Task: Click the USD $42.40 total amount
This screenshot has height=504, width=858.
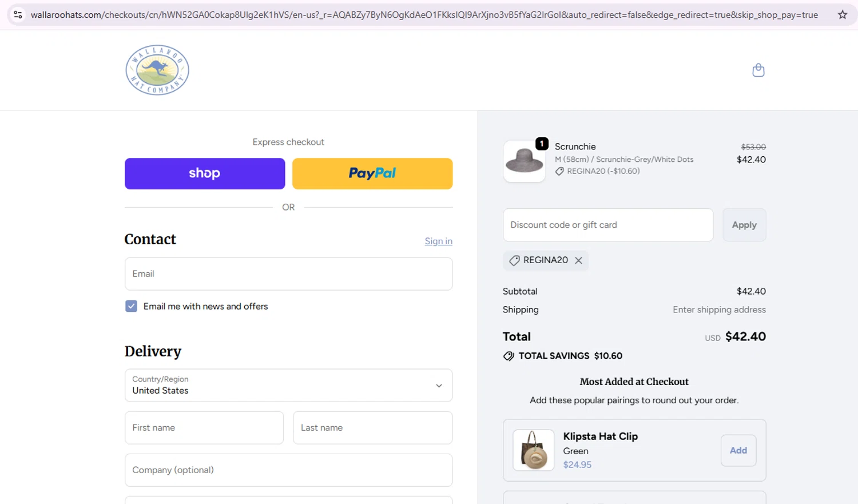Action: pos(735,336)
